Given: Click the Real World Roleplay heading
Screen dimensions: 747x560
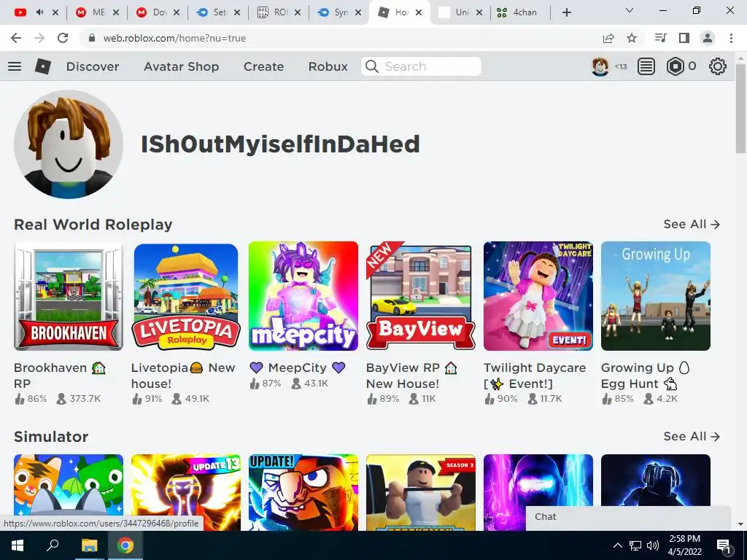Looking at the screenshot, I should pos(93,225).
